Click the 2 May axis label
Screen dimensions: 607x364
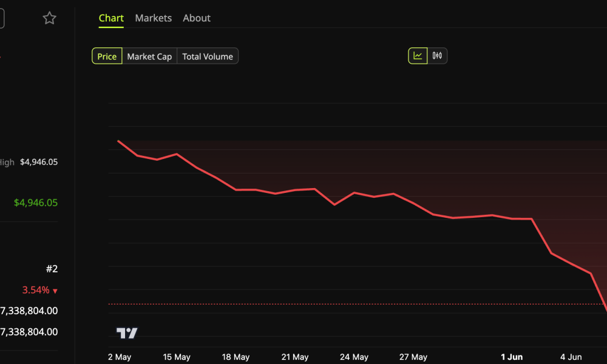pos(120,357)
